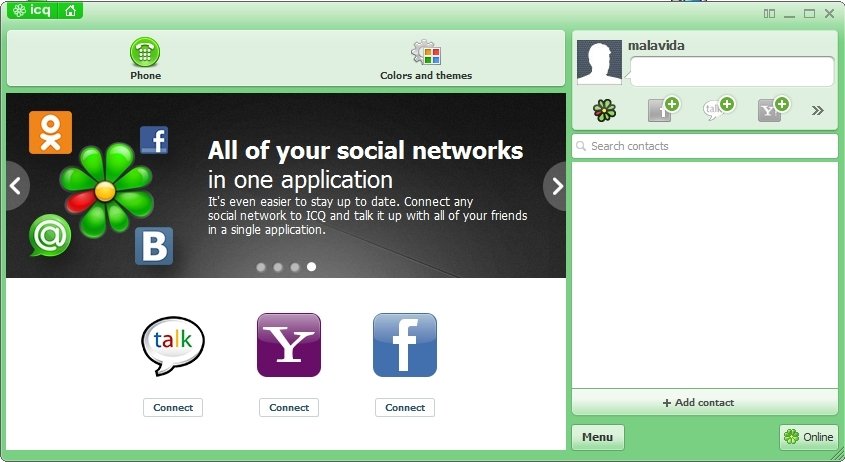Go to next banner slide
Viewport: 845px width, 462px height.
coord(557,186)
